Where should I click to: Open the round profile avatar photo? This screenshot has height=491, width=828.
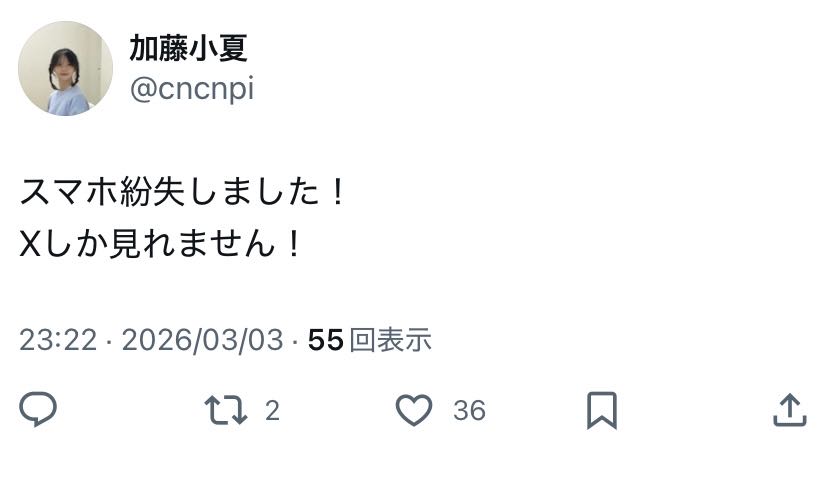[x=66, y=68]
